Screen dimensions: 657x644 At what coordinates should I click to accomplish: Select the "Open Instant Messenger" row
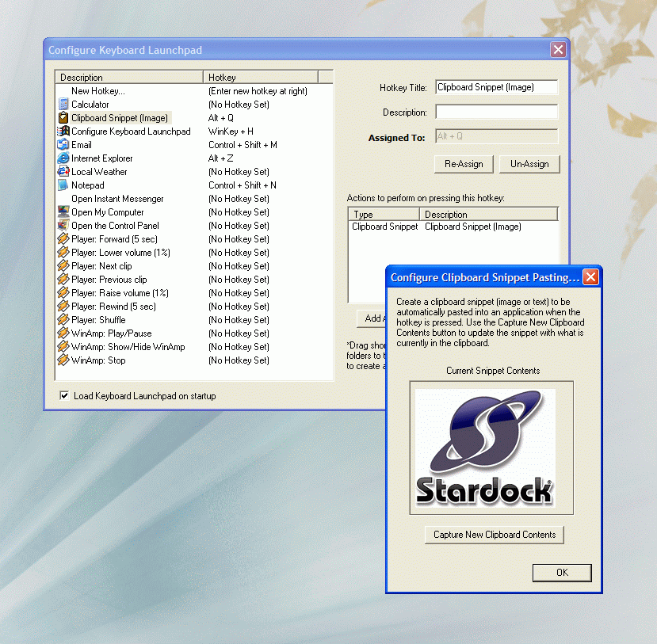click(117, 199)
